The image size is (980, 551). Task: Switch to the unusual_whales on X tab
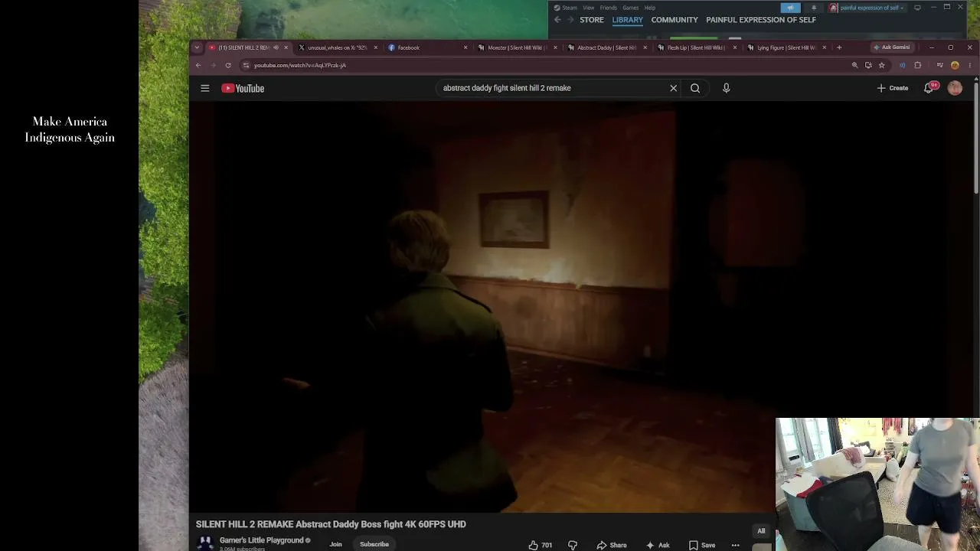(337, 47)
